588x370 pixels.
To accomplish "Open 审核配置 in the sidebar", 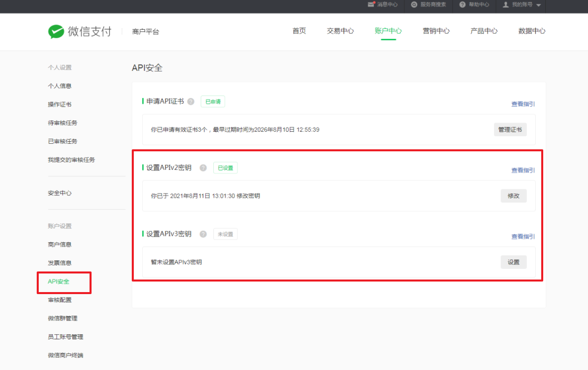I will coord(60,300).
